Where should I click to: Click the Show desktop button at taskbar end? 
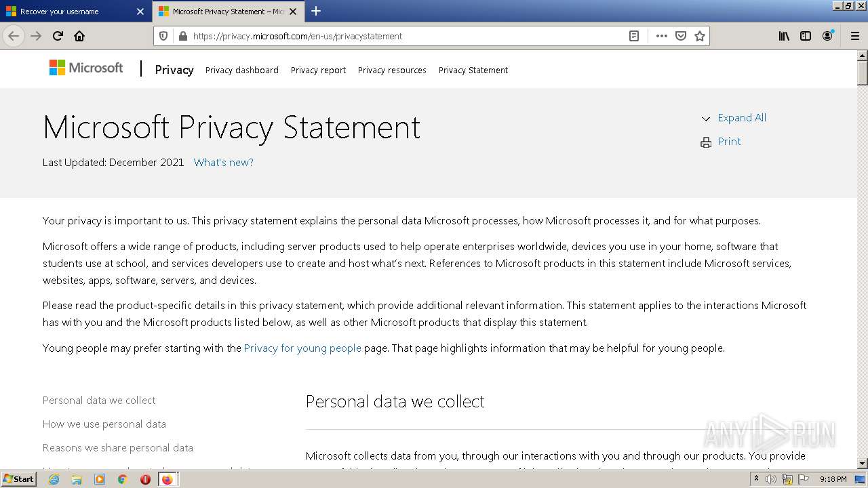click(861, 479)
